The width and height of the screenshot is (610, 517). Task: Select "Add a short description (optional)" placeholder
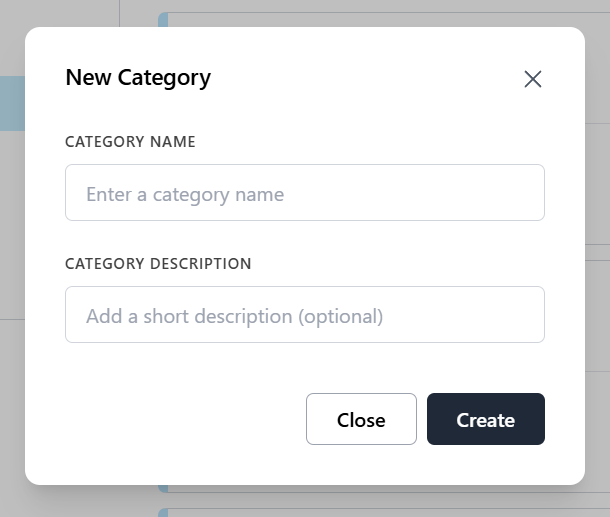click(x=234, y=316)
